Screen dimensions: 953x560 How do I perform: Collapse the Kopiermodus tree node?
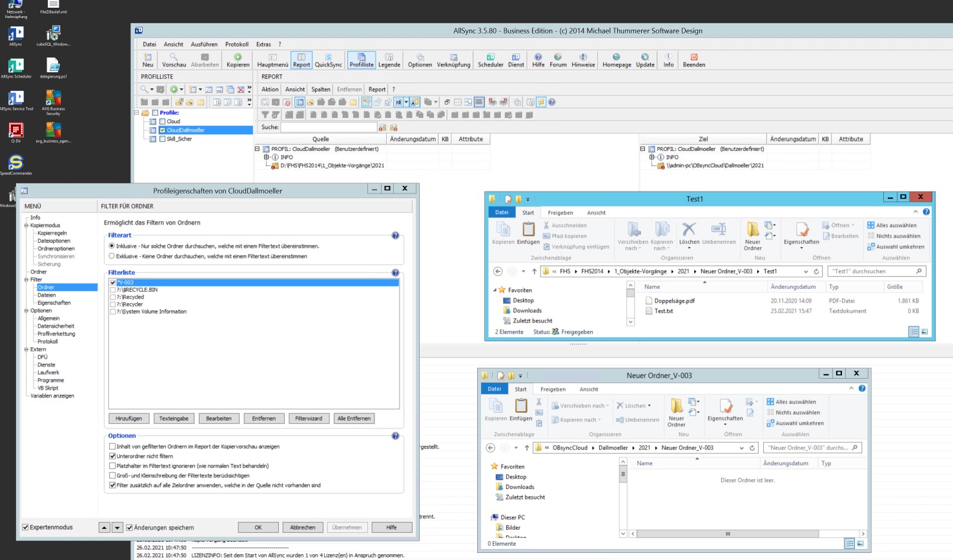(26, 225)
